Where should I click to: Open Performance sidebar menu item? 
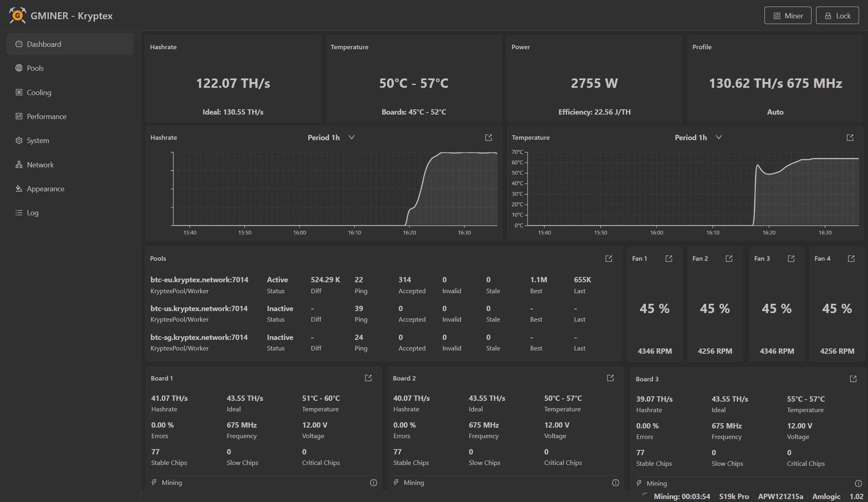pyautogui.click(x=46, y=116)
